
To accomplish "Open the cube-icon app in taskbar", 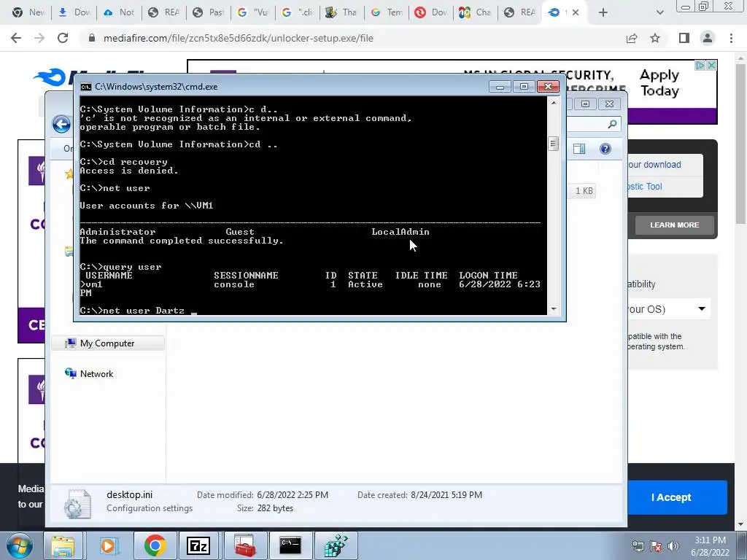I will pyautogui.click(x=336, y=545).
